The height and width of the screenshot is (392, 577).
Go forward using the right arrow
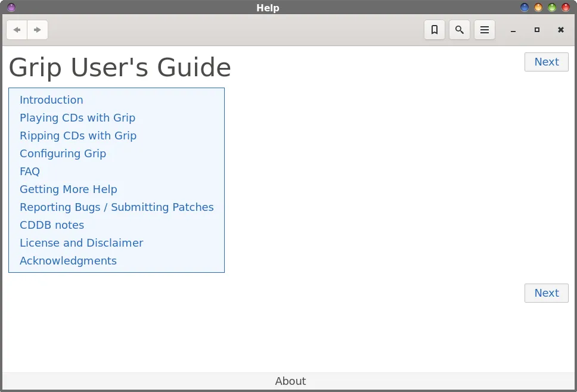37,30
